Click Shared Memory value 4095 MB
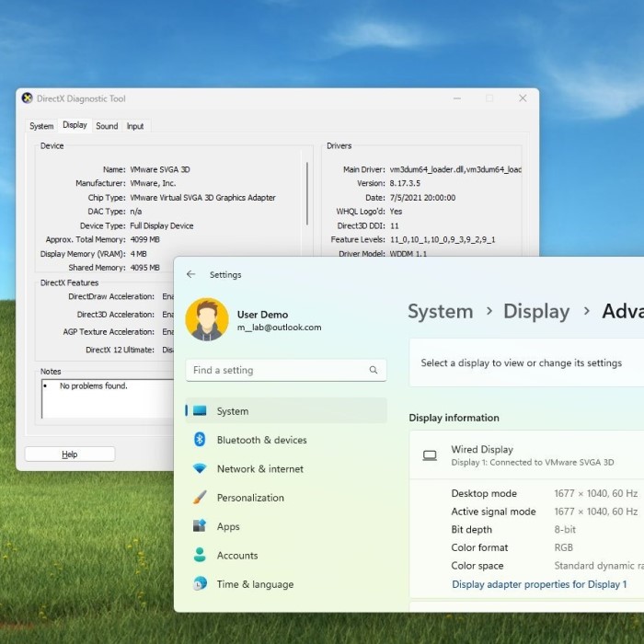Screen dimensions: 644x644 [144, 268]
